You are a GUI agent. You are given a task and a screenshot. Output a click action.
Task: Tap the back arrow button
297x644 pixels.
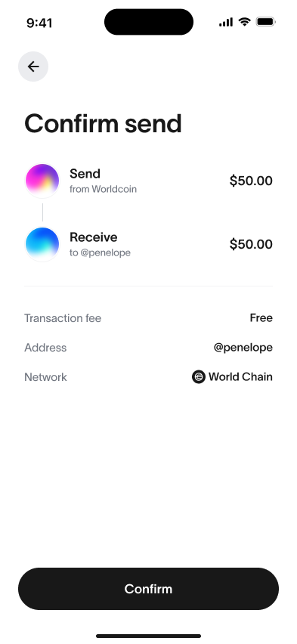33,67
